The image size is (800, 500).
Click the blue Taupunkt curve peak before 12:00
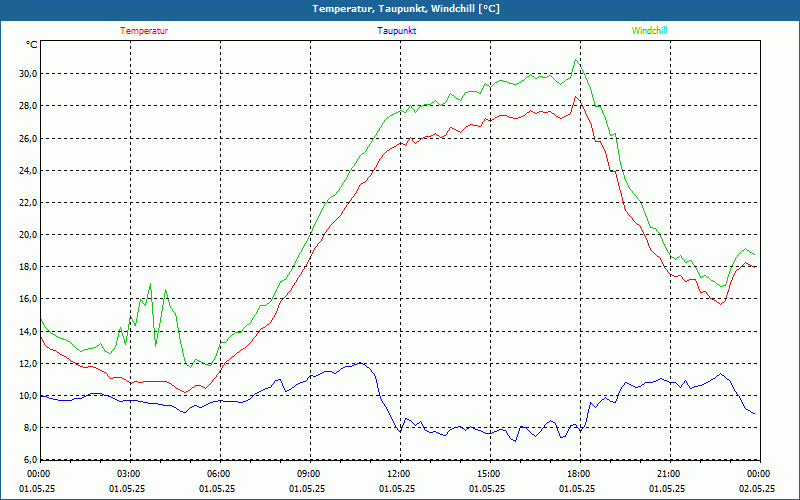click(360, 363)
